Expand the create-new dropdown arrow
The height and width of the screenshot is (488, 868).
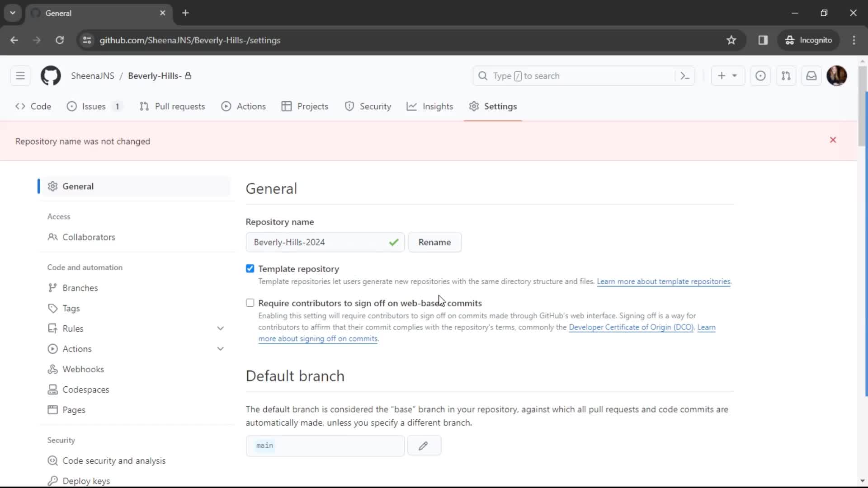click(x=735, y=76)
